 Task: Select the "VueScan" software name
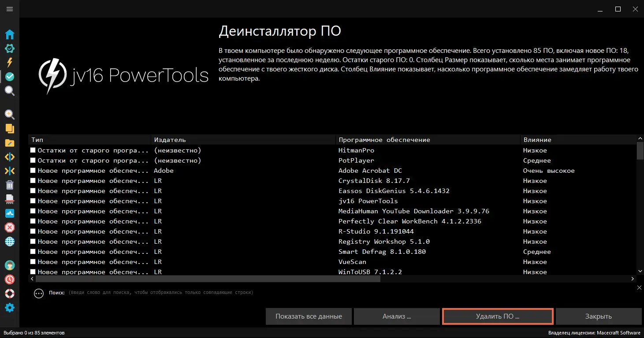[x=352, y=262]
